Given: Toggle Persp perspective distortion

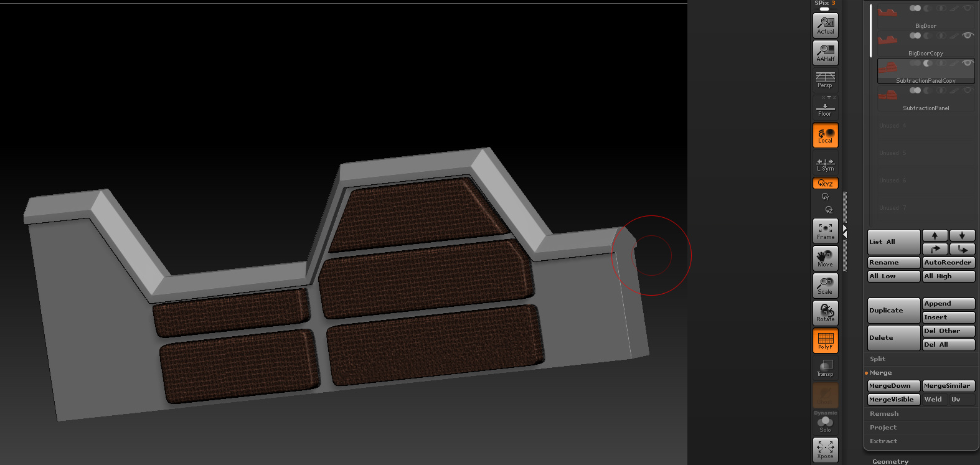Looking at the screenshot, I should pos(825,80).
